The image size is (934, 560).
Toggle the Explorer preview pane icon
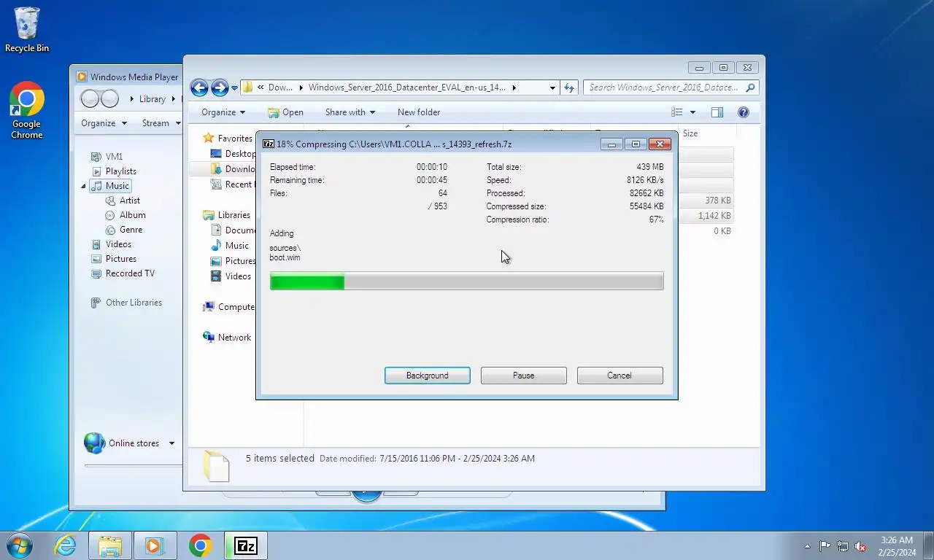(717, 112)
